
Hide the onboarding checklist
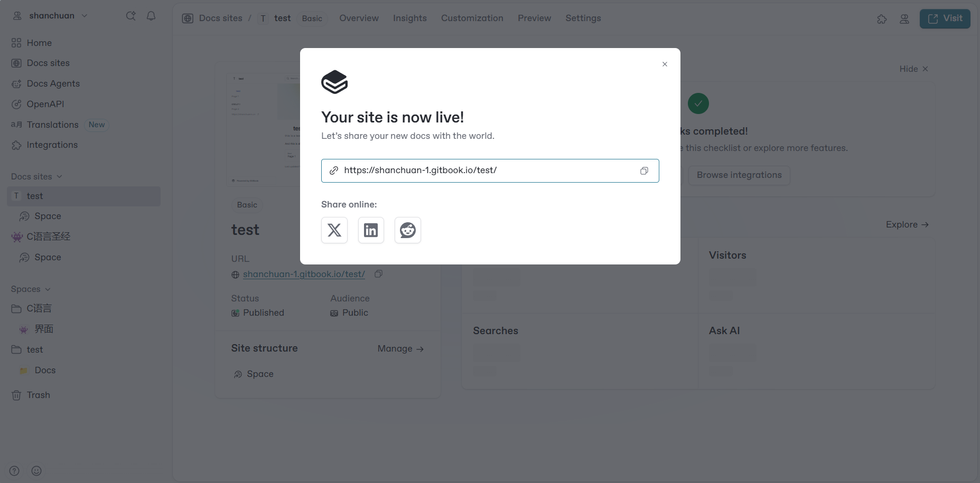coord(913,69)
